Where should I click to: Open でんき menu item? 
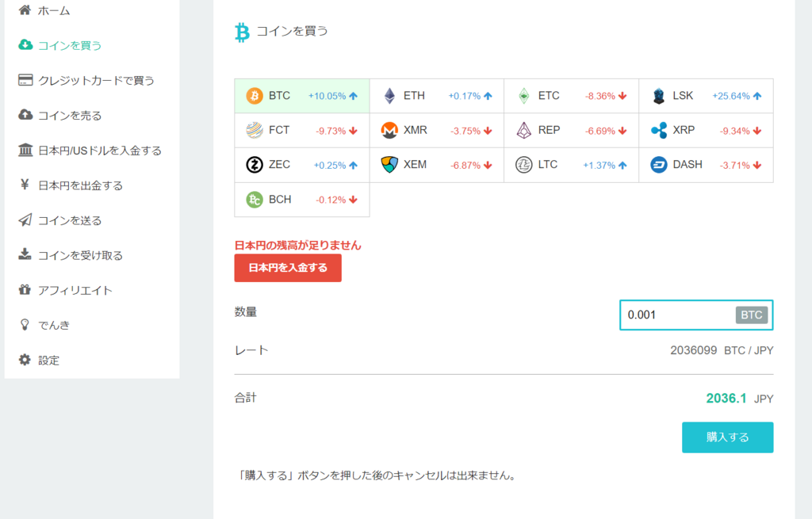coord(54,325)
